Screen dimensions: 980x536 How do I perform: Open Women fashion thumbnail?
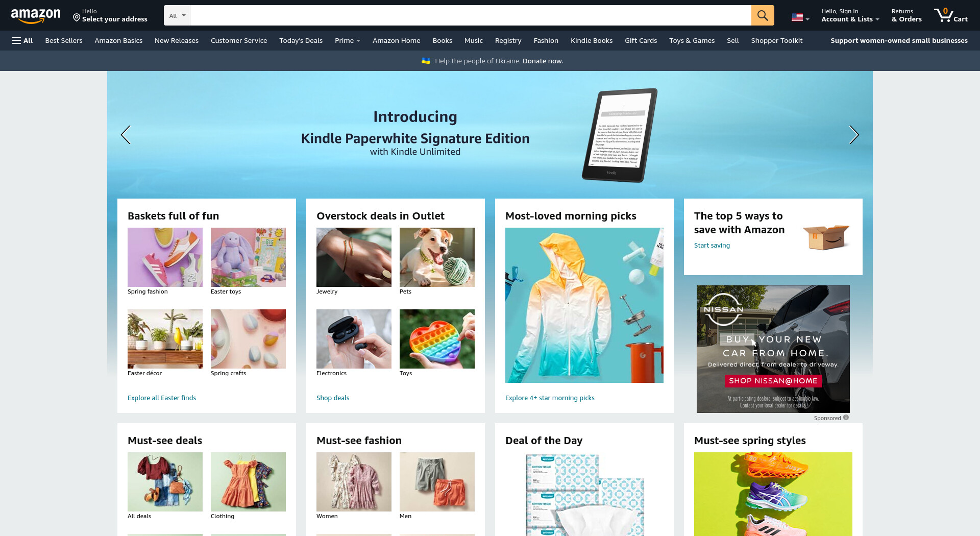pos(354,482)
